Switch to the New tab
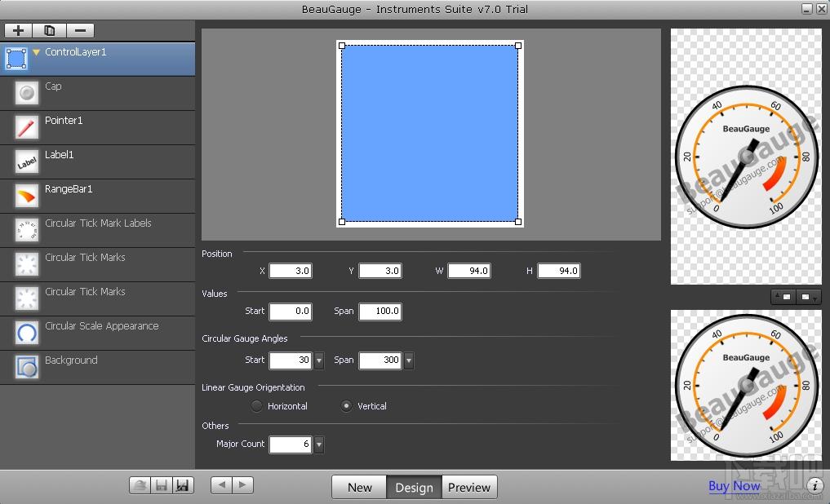The width and height of the screenshot is (830, 504). pos(360,487)
